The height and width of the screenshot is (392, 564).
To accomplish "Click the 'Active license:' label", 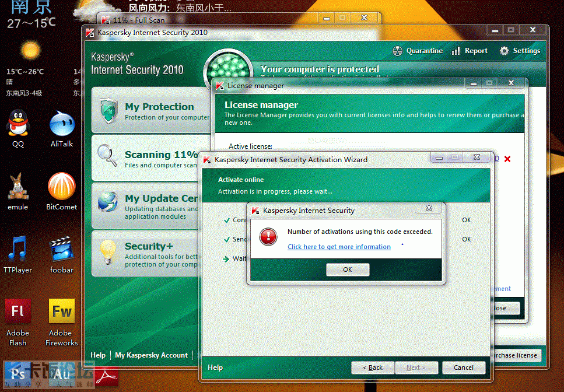I will (250, 146).
